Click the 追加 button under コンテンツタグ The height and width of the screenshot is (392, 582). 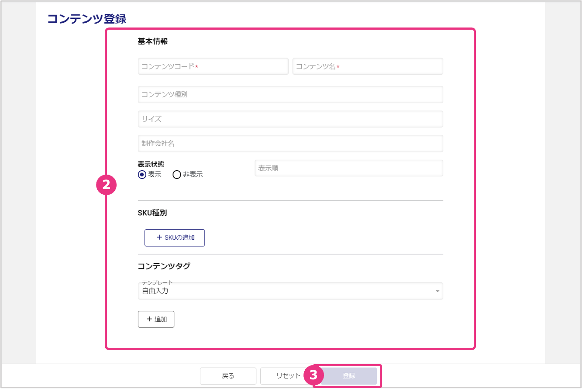tap(156, 319)
